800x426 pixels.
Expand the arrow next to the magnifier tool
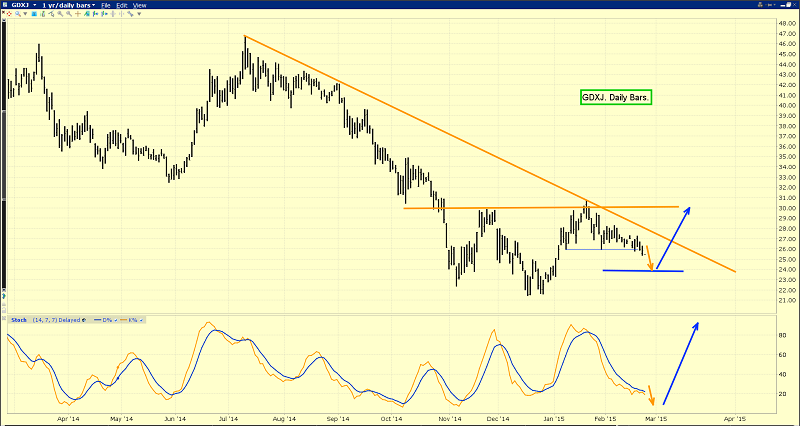26,14
